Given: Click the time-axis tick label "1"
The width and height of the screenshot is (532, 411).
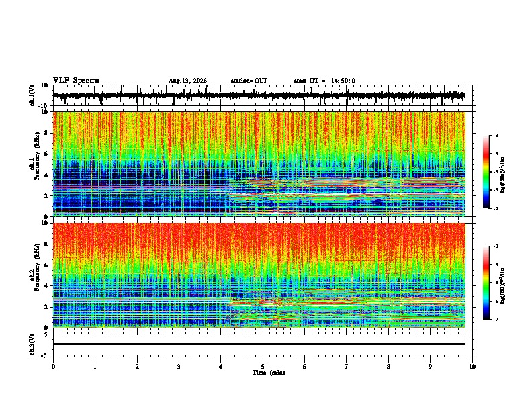Looking at the screenshot, I should point(95,367).
